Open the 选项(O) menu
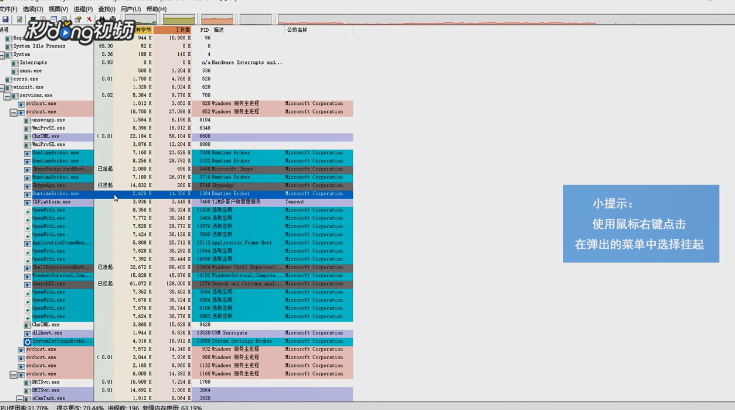Image resolution: width=735 pixels, height=410 pixels. (x=33, y=9)
